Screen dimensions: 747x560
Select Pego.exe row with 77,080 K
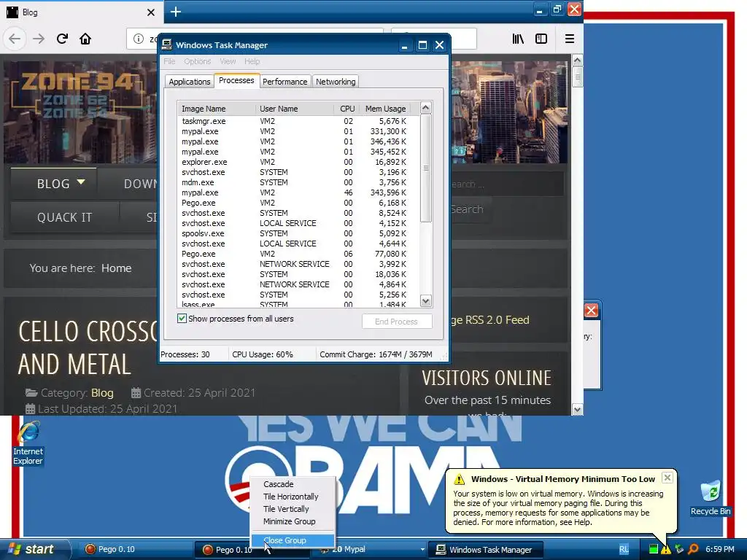[298, 254]
